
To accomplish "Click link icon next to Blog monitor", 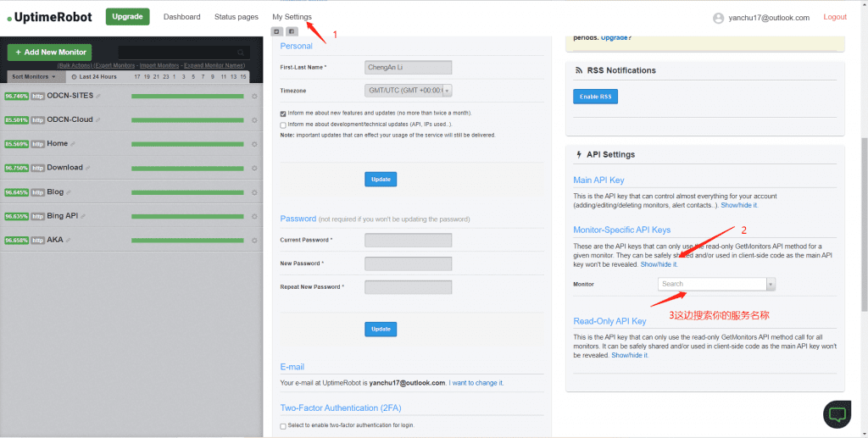I will click(68, 192).
